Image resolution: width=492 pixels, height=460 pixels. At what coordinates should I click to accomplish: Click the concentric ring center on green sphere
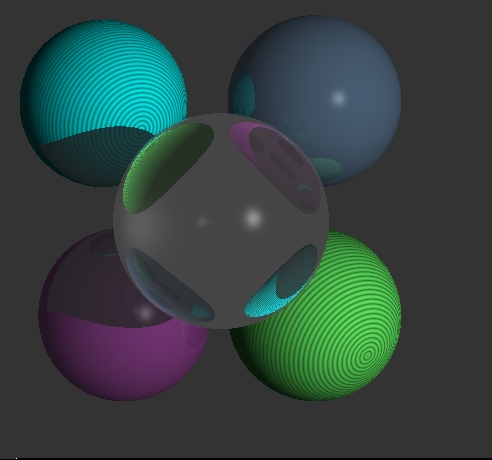point(367,356)
